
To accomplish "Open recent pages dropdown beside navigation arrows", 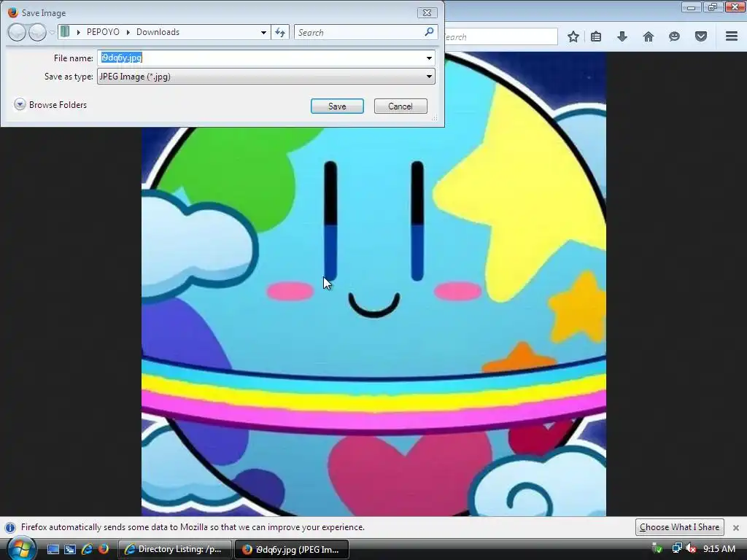I will [x=52, y=33].
